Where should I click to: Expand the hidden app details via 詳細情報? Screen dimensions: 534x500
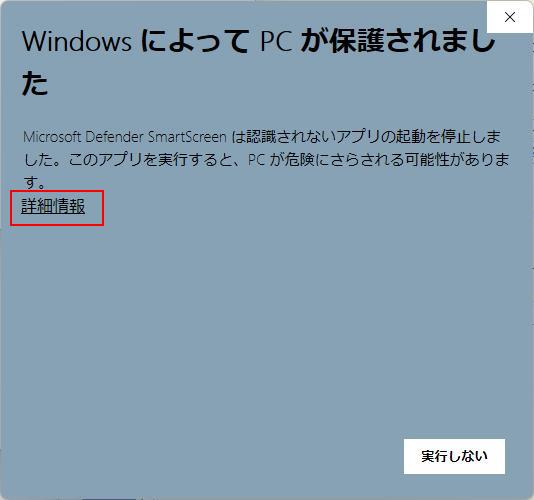click(x=53, y=206)
